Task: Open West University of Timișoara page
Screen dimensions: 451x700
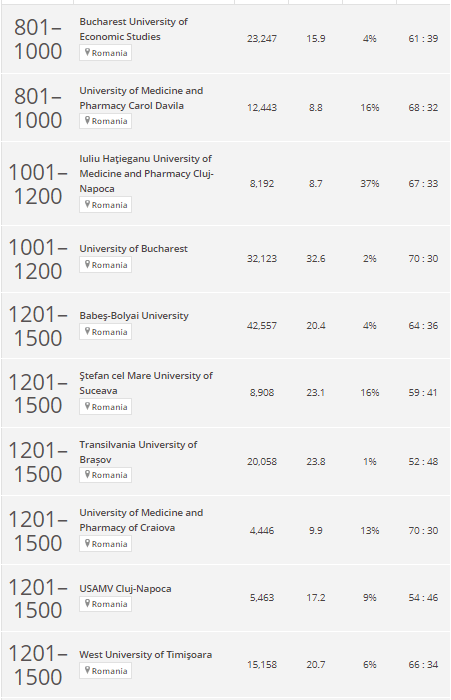Action: coord(146,655)
